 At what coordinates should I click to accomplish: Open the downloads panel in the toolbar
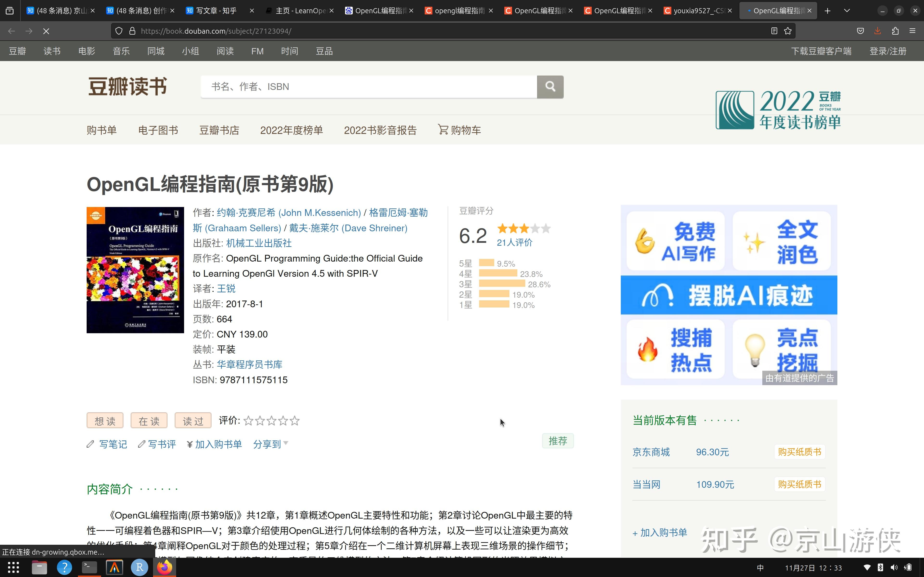click(877, 31)
